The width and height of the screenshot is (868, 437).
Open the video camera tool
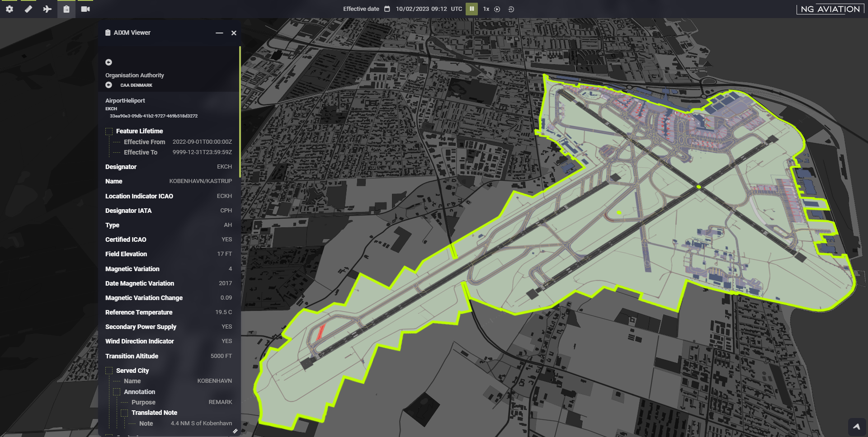[85, 9]
